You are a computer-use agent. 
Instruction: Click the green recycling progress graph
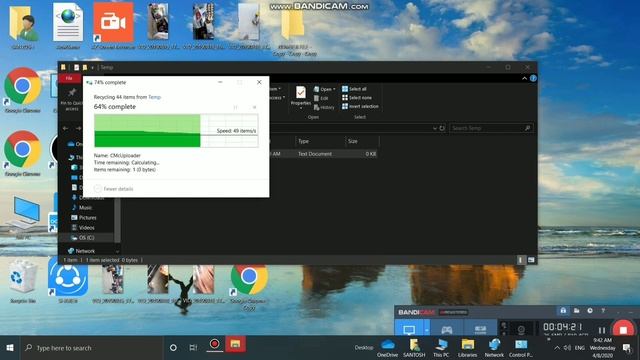(176, 131)
